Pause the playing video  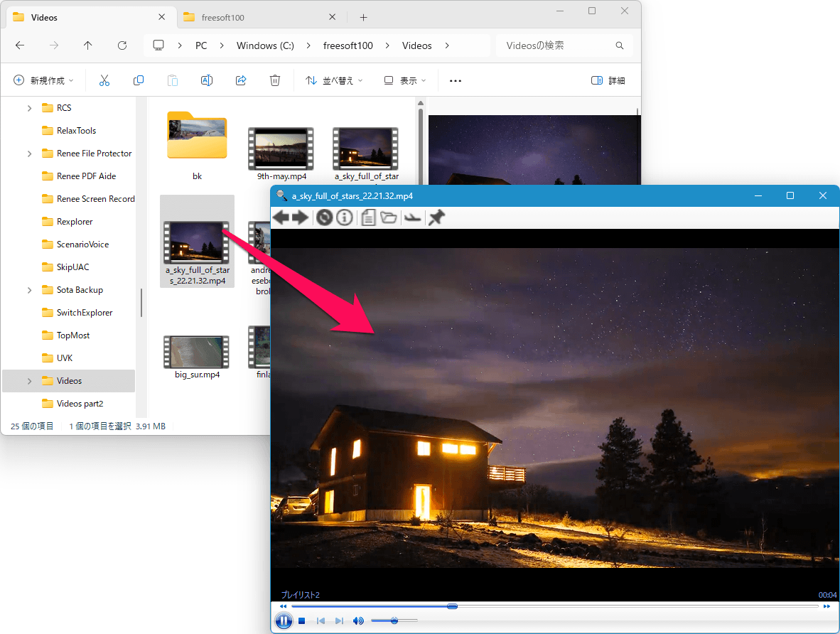point(284,620)
